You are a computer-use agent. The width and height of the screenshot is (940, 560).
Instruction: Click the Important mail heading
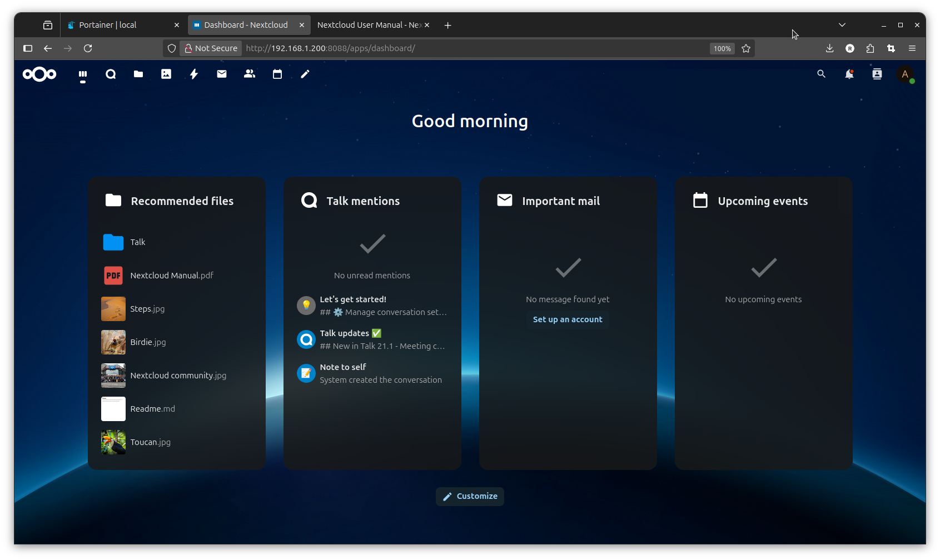click(561, 201)
